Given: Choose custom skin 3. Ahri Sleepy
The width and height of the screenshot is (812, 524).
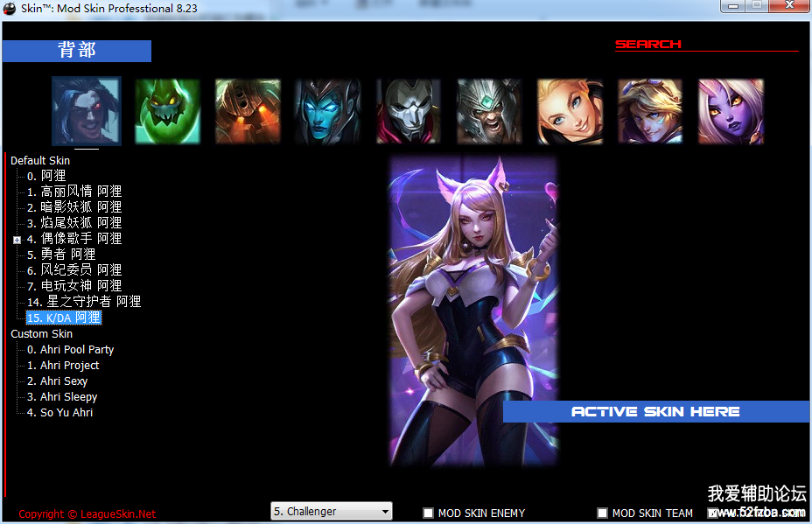Looking at the screenshot, I should 61,397.
